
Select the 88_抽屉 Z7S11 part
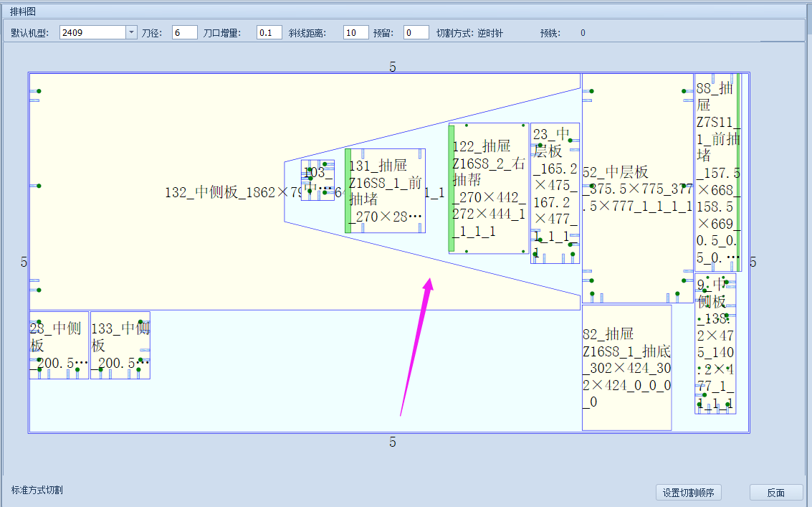[717, 173]
